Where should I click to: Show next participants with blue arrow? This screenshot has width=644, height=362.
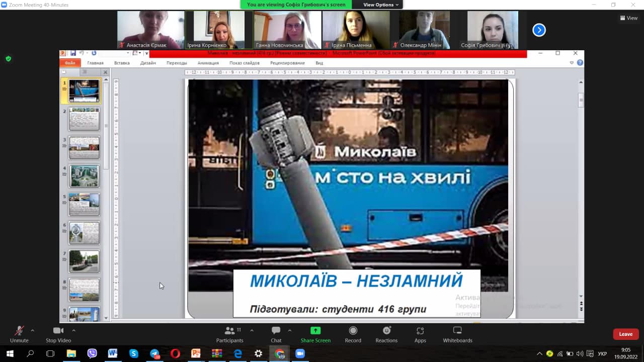coord(539,30)
